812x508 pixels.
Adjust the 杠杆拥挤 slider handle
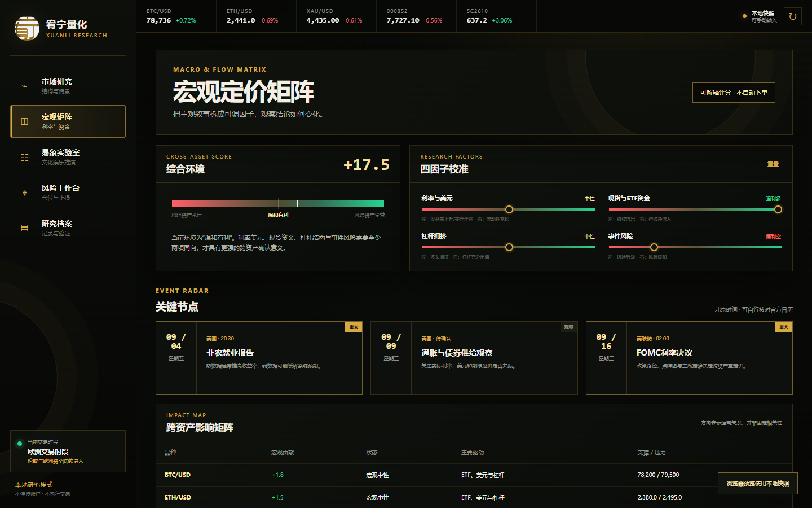(509, 247)
